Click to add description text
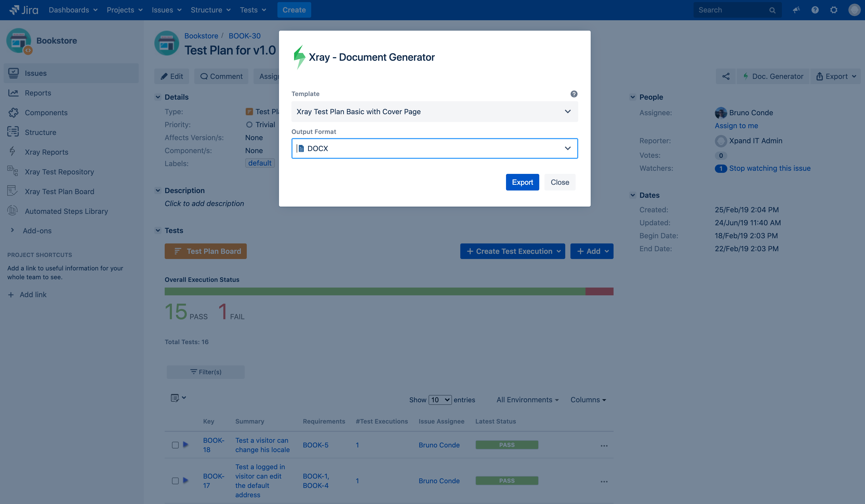865x504 pixels. point(204,204)
